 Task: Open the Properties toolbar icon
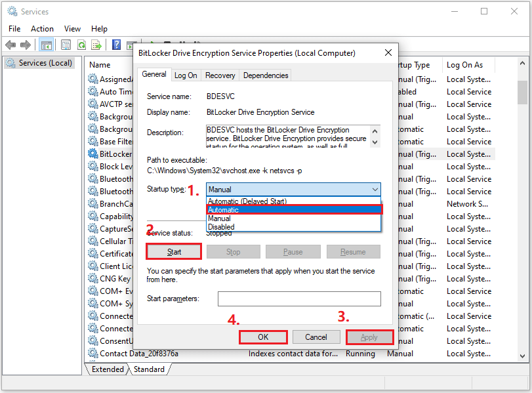[x=66, y=45]
